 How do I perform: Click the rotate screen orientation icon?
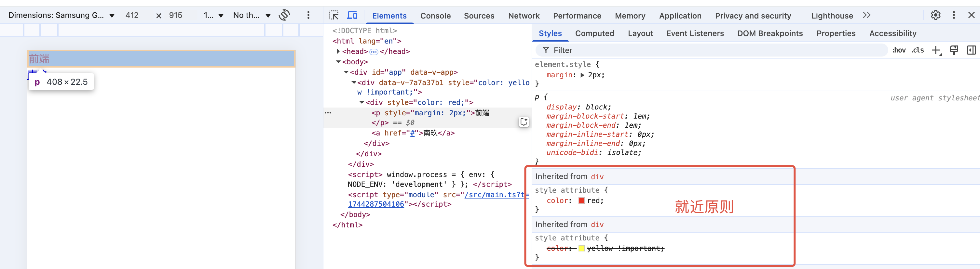click(284, 15)
